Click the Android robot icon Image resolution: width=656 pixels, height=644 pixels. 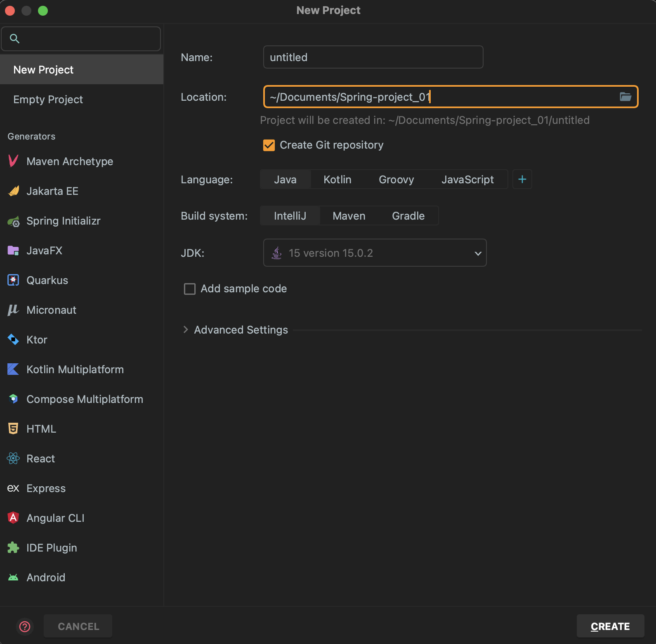tap(13, 578)
